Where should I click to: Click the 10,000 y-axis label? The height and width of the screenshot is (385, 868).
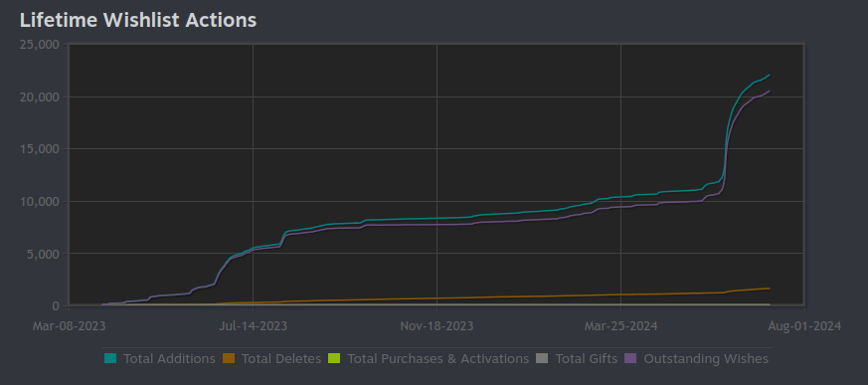pyautogui.click(x=40, y=202)
